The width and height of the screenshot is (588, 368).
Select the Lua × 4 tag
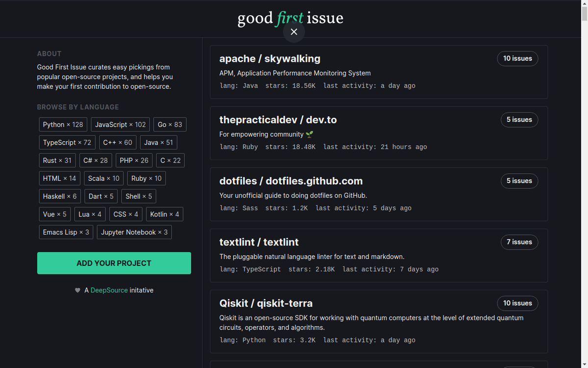[x=90, y=214]
